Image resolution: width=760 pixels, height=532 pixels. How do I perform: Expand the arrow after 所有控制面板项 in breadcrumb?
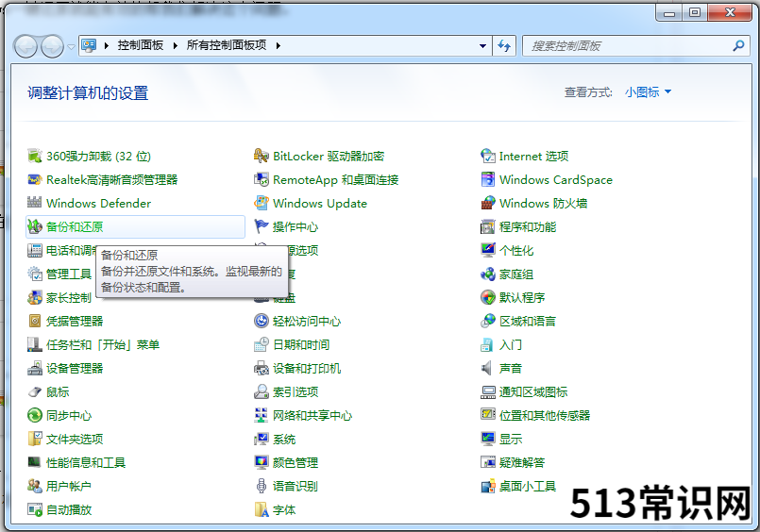tap(279, 45)
